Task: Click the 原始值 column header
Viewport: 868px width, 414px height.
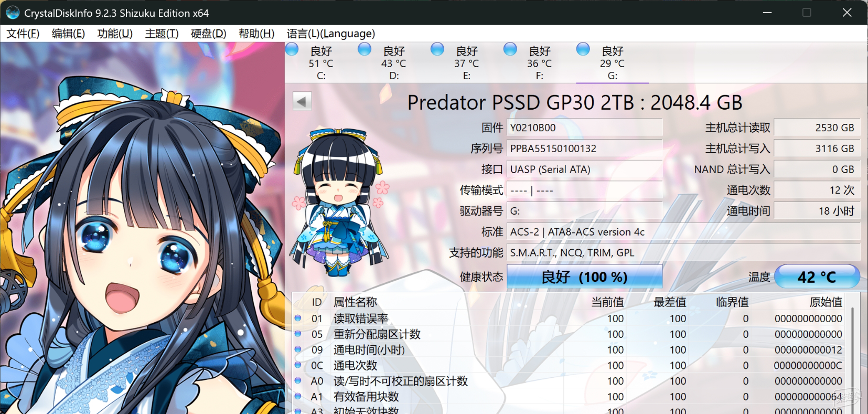Action: [x=826, y=302]
